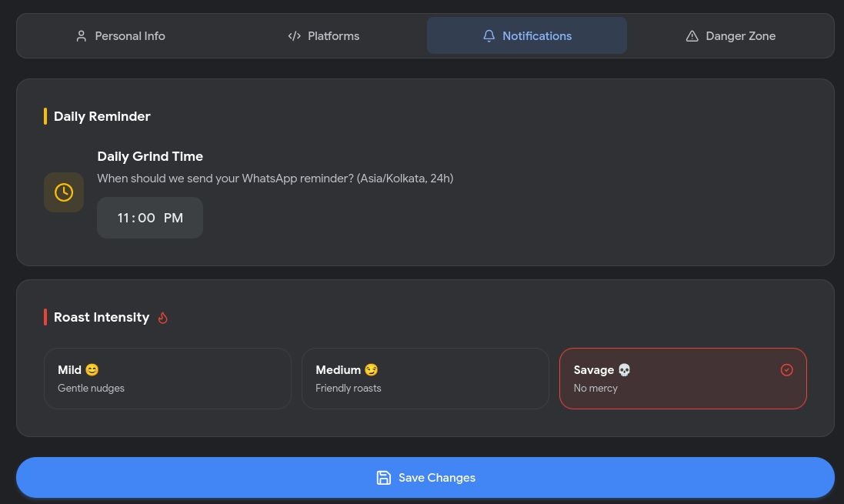Click the bell icon on Notifications tab
The width and height of the screenshot is (844, 504).
tap(489, 35)
